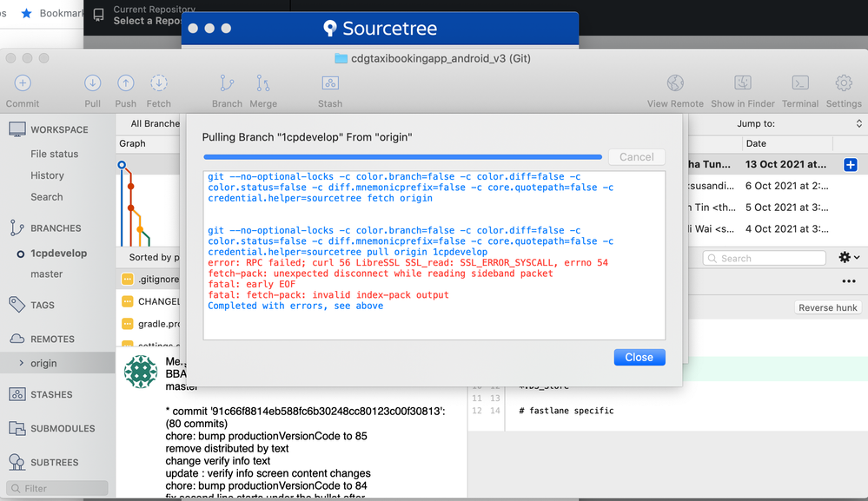The width and height of the screenshot is (868, 501).
Task: Click 'Completed with errors, see above' text
Action: pos(295,306)
